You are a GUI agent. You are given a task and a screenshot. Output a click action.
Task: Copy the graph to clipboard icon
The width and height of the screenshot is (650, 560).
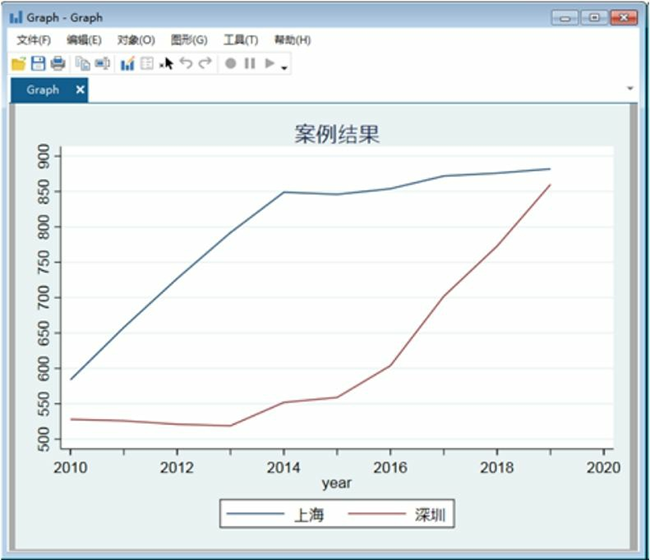point(83,64)
